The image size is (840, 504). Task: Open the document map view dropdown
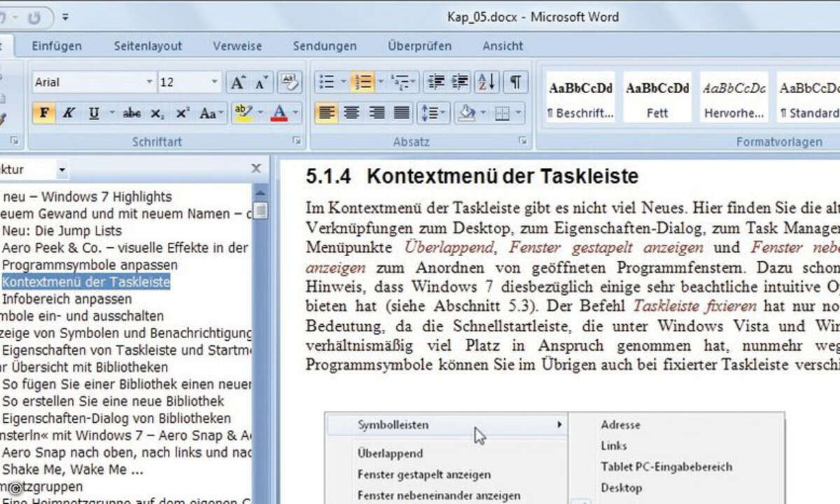(62, 170)
